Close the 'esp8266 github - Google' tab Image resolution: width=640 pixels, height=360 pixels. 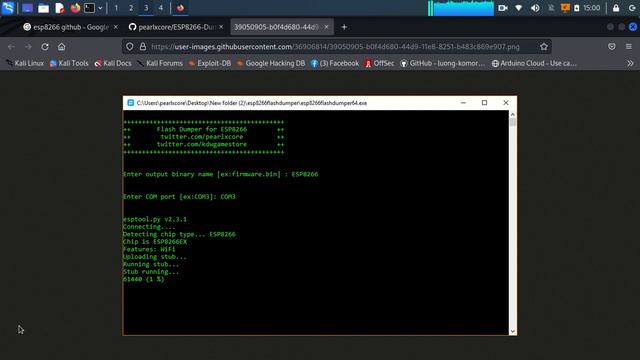pyautogui.click(x=116, y=27)
